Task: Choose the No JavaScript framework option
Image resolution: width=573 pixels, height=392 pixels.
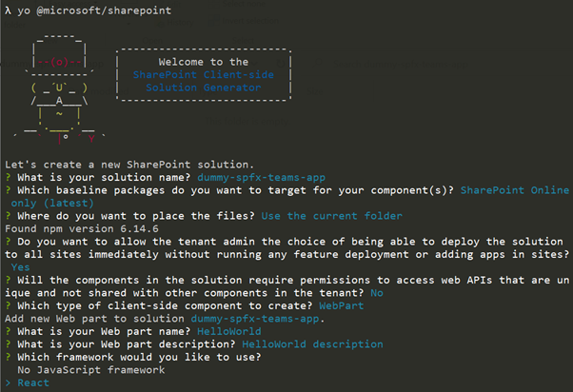Action: pyautogui.click(x=91, y=370)
